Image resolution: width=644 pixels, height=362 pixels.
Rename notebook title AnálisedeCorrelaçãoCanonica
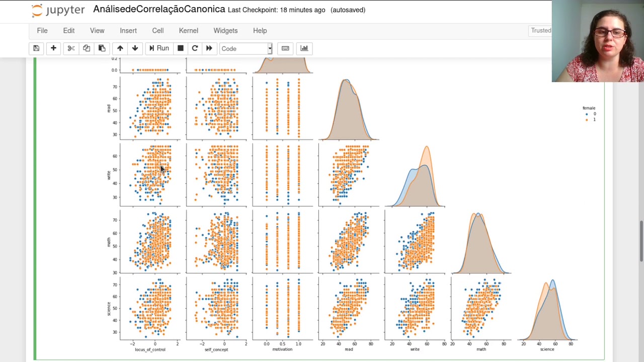tap(159, 10)
